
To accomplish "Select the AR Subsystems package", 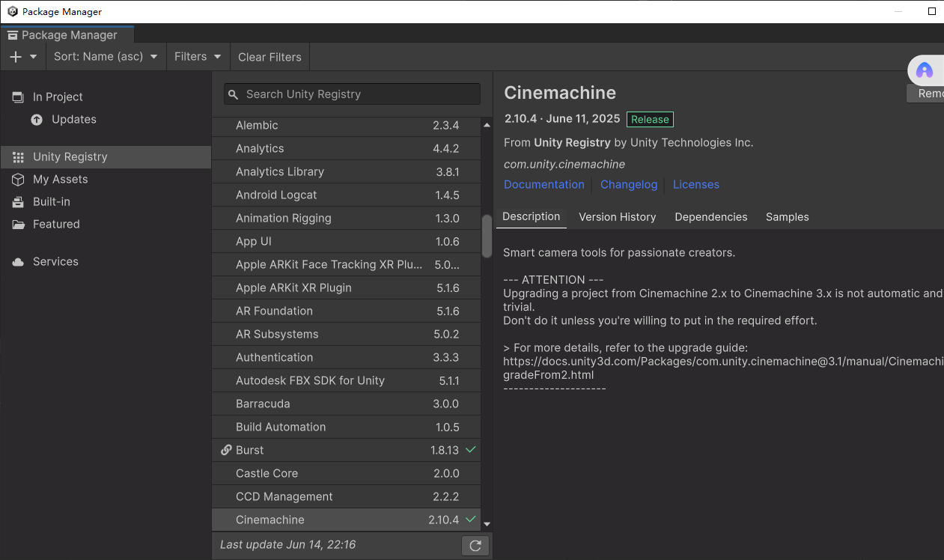I will click(347, 334).
